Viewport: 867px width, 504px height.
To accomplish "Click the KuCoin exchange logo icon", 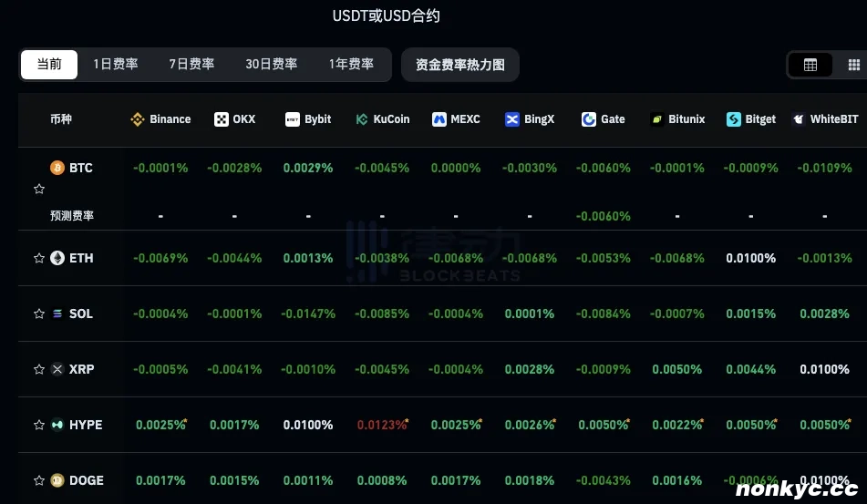I will point(362,119).
